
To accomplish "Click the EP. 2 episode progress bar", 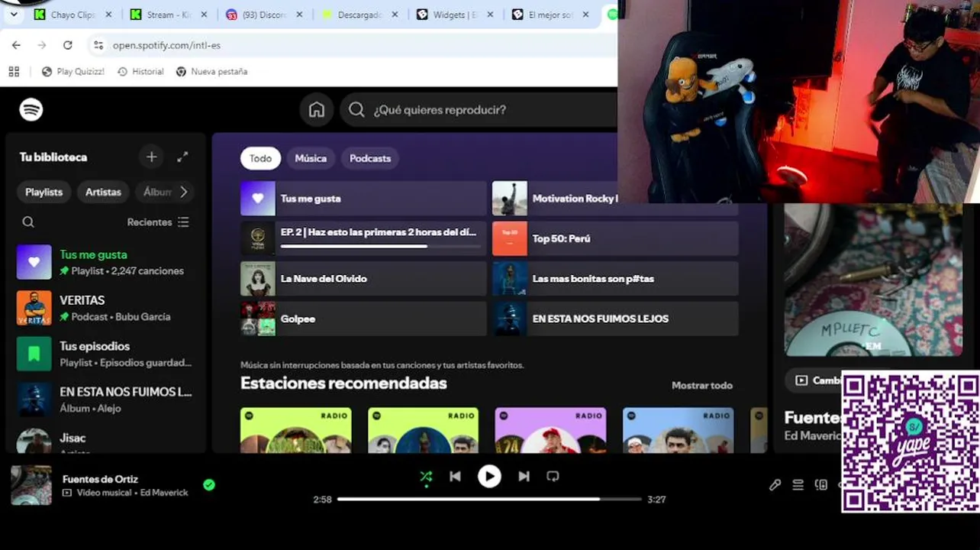I will click(380, 246).
